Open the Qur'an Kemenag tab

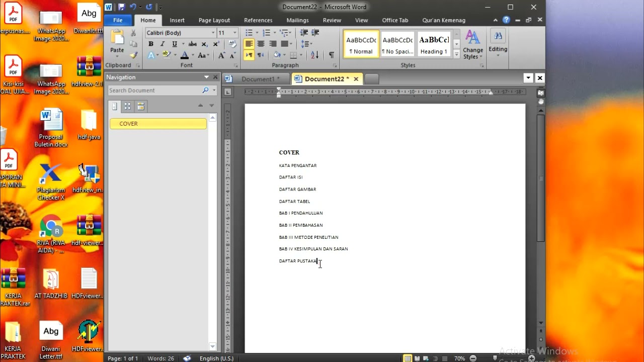pyautogui.click(x=444, y=20)
